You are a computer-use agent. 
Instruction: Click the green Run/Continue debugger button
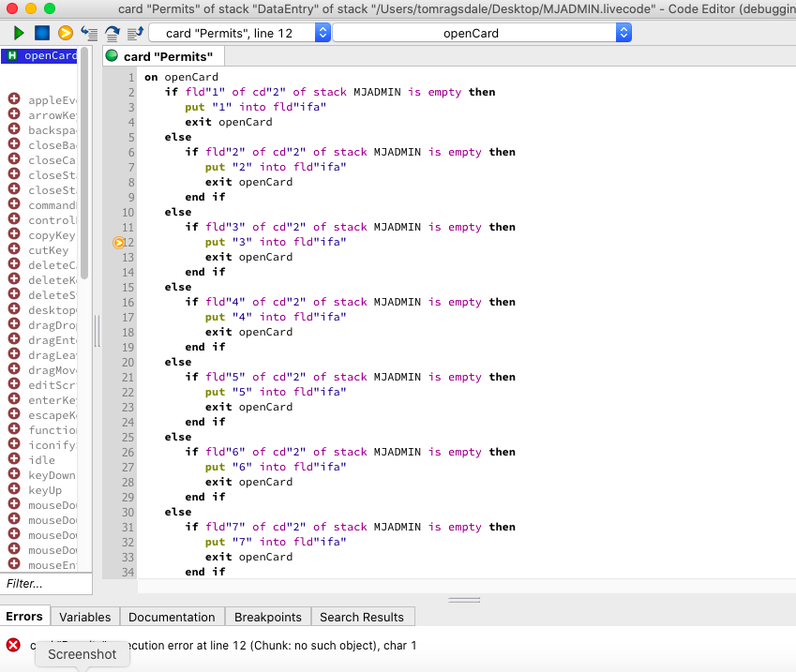(19, 33)
